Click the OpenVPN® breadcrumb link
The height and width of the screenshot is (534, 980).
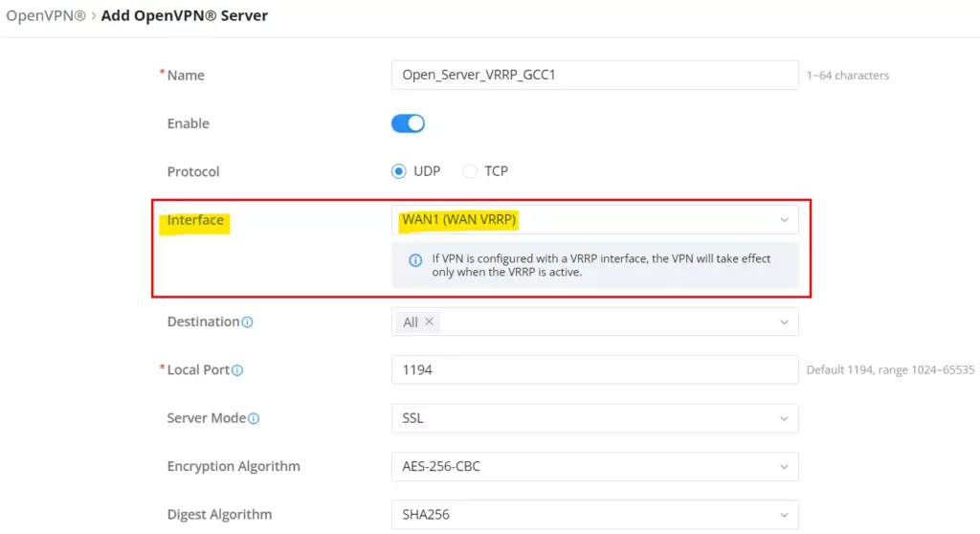46,15
